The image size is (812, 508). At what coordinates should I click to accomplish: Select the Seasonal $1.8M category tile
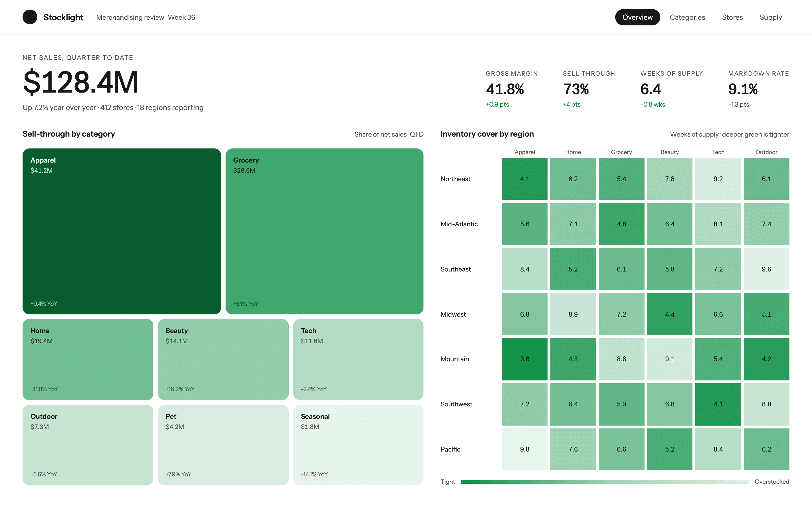coord(358,445)
